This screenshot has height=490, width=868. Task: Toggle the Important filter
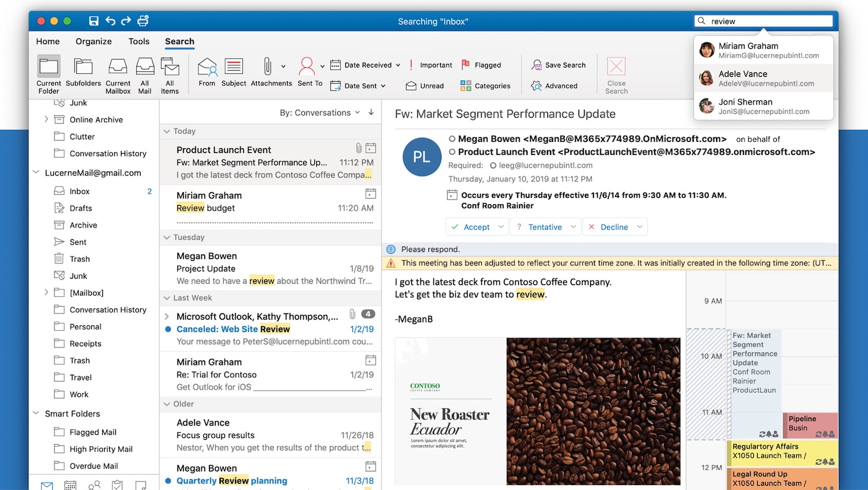click(x=430, y=65)
